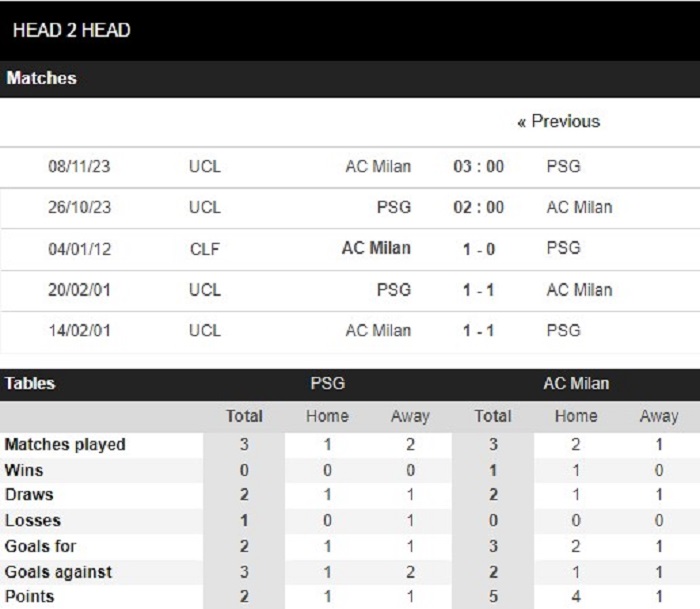Screen dimensions: 700x609
Task: Select the 1 - 0 score of the CLF match
Action: (479, 249)
